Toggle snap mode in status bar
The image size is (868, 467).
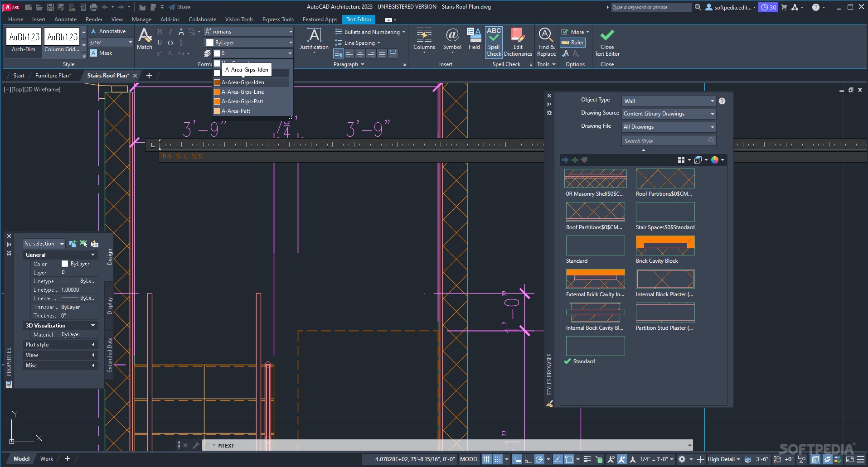click(497, 459)
